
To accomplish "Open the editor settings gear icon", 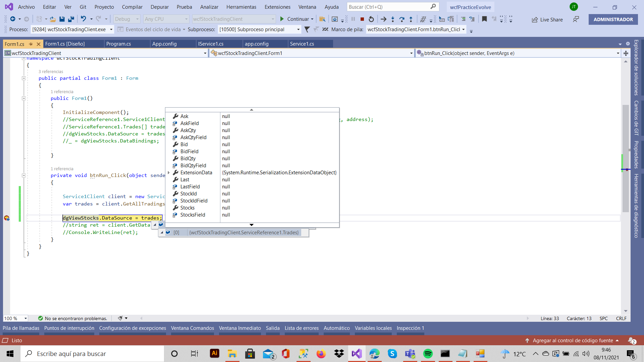I will pyautogui.click(x=628, y=44).
